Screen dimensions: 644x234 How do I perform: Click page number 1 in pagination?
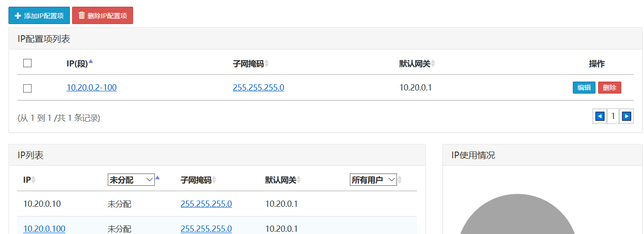coord(613,116)
